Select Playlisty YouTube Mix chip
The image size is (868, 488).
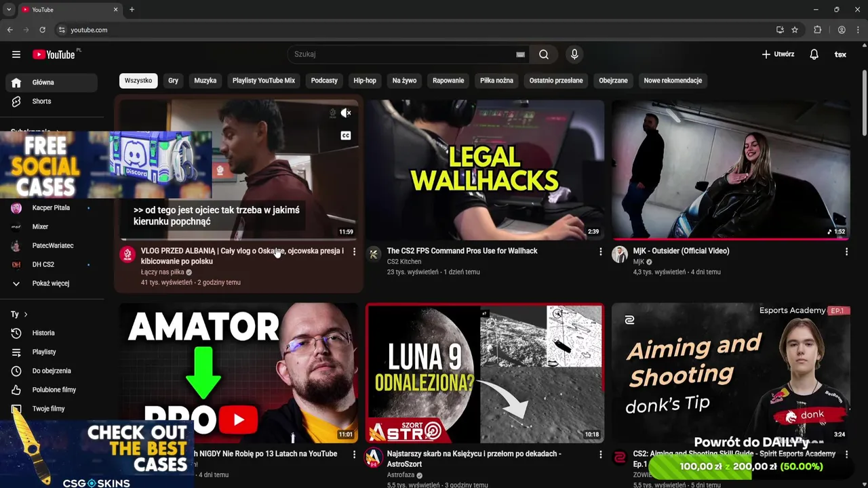point(264,81)
